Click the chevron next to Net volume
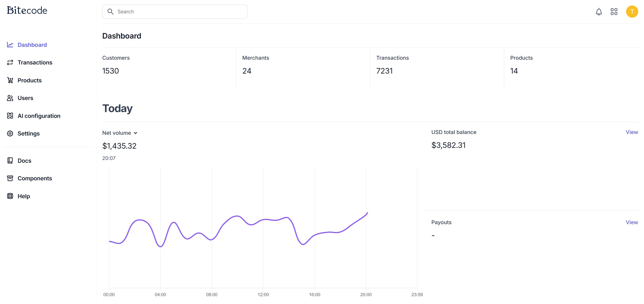This screenshot has height=304, width=644. tap(135, 133)
